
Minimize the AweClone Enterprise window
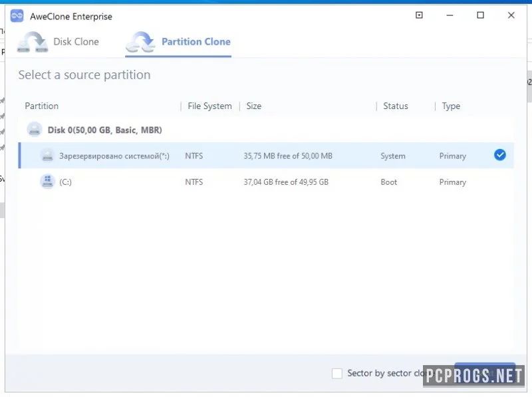click(450, 15)
